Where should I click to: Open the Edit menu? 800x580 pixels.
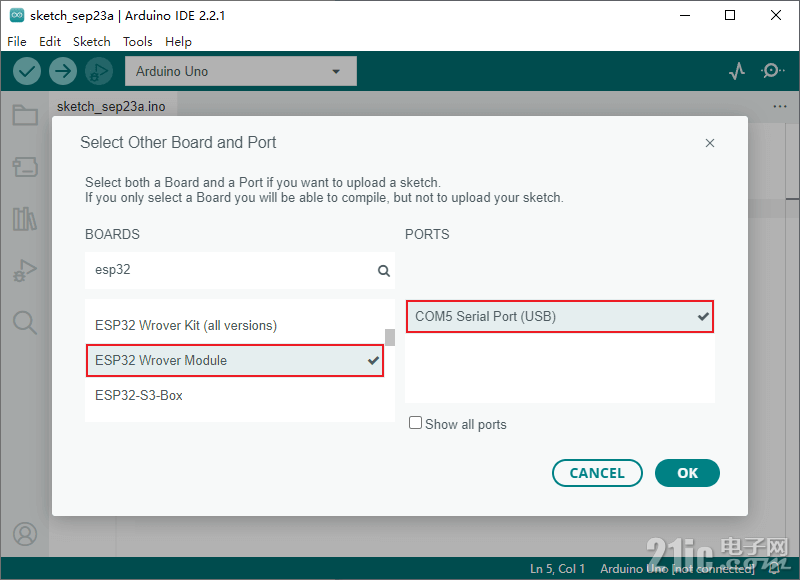click(x=50, y=41)
